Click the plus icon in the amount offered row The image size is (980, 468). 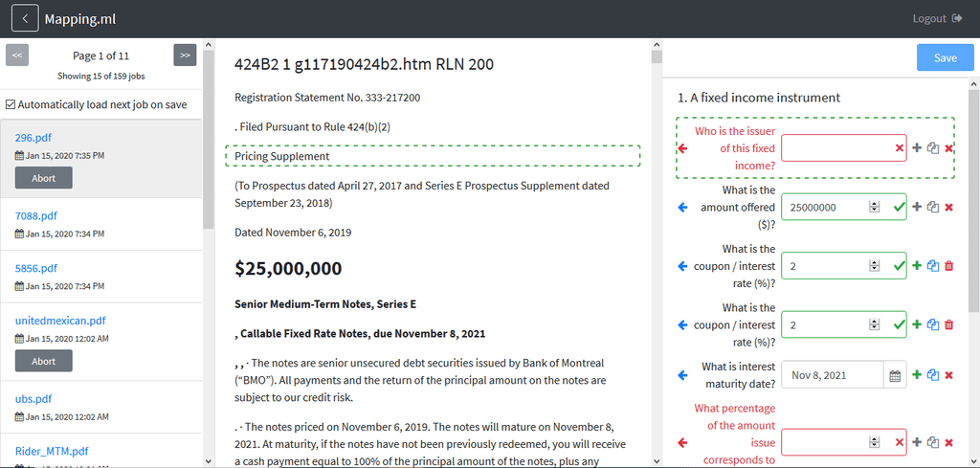[917, 207]
